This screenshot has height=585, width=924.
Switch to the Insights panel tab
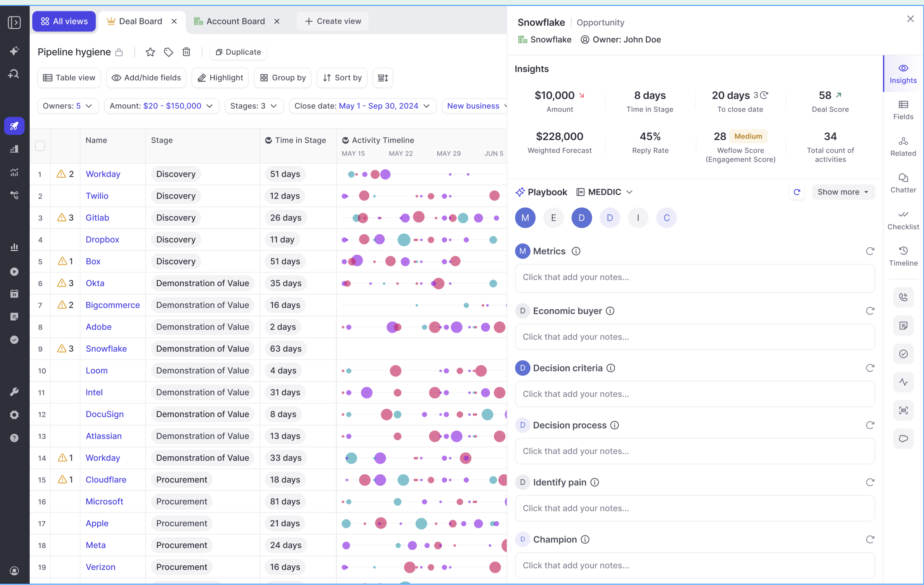903,74
